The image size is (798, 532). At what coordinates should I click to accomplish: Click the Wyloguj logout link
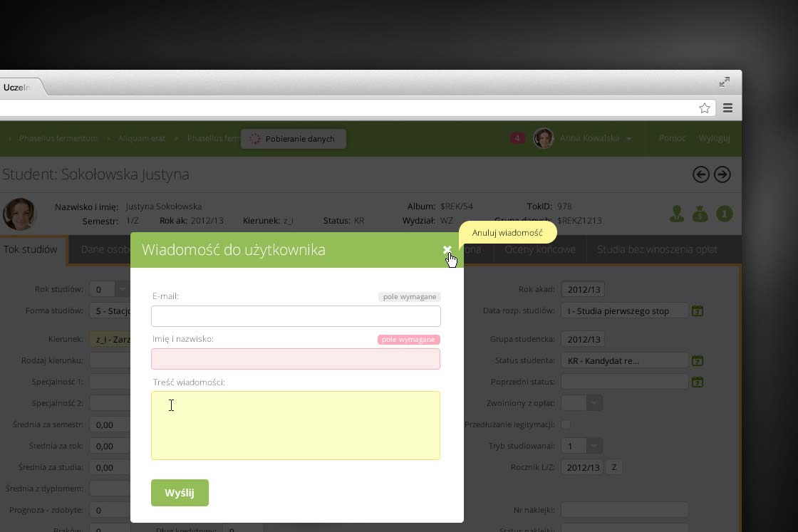tap(714, 138)
